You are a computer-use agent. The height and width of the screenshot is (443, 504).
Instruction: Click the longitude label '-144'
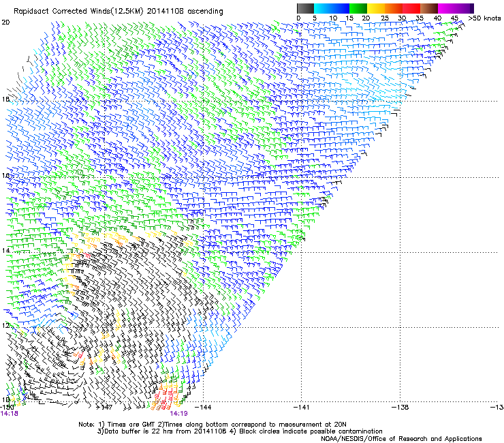(x=203, y=408)
